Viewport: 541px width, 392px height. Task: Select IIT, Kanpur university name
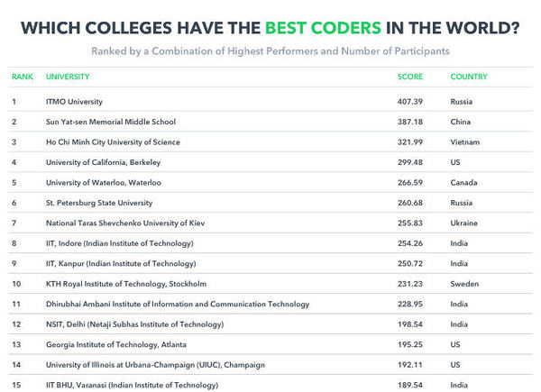[121, 263]
